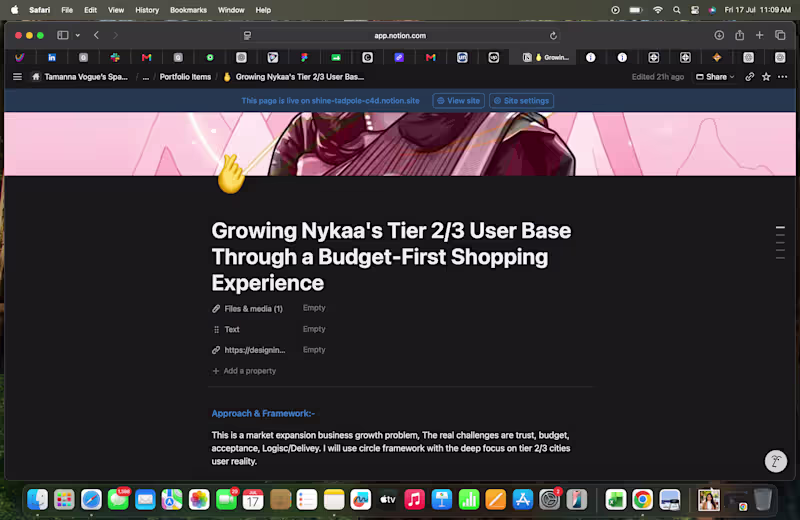Open Wi-Fi status menu
Viewport: 800px width, 520px height.
click(x=658, y=10)
